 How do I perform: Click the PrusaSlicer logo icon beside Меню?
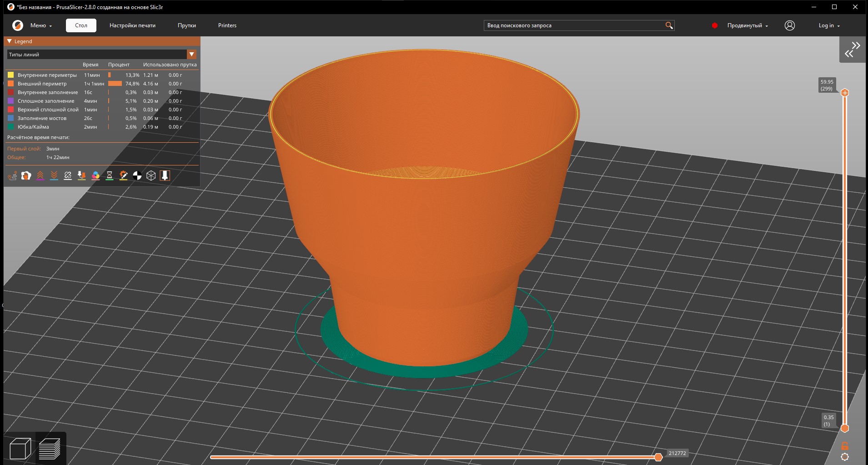(x=18, y=25)
